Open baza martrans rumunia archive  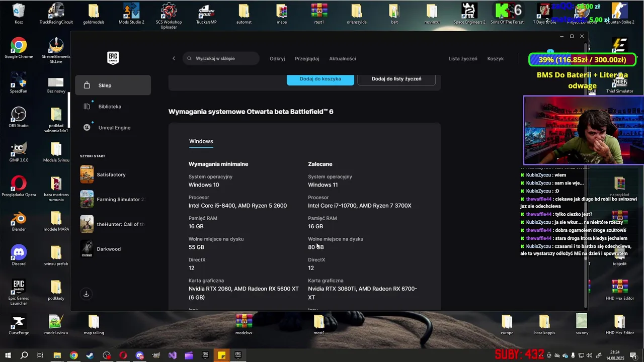pyautogui.click(x=56, y=189)
